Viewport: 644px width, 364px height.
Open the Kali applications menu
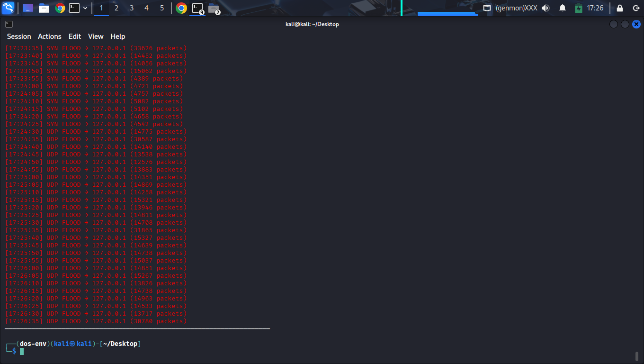tap(8, 8)
